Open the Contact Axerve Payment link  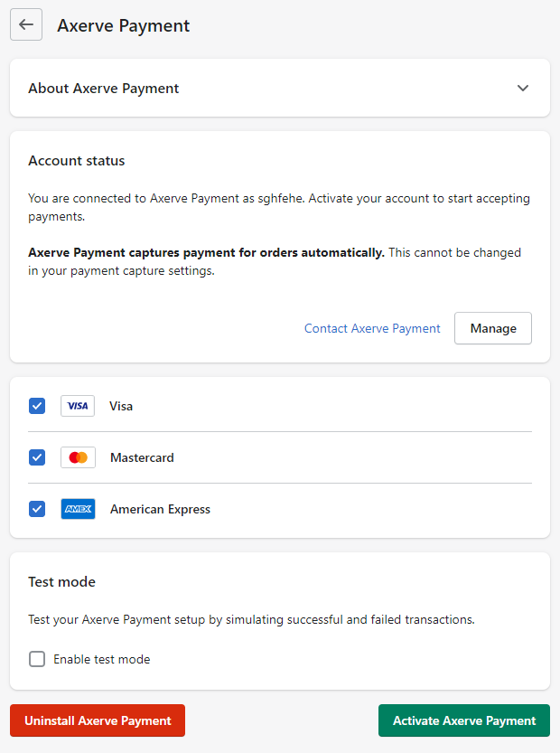tap(372, 328)
